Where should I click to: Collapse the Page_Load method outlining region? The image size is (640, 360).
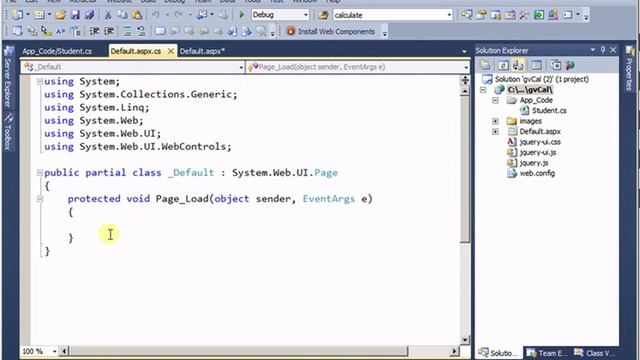point(40,199)
